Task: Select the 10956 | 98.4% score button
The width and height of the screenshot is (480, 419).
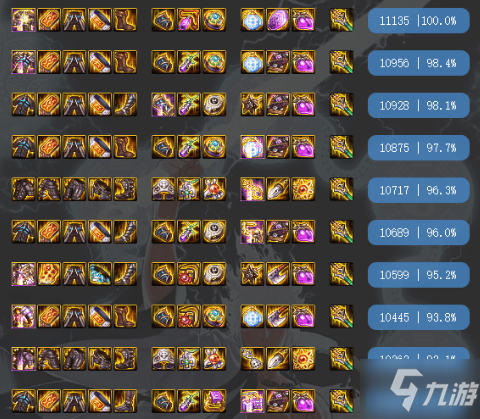Action: pos(419,63)
